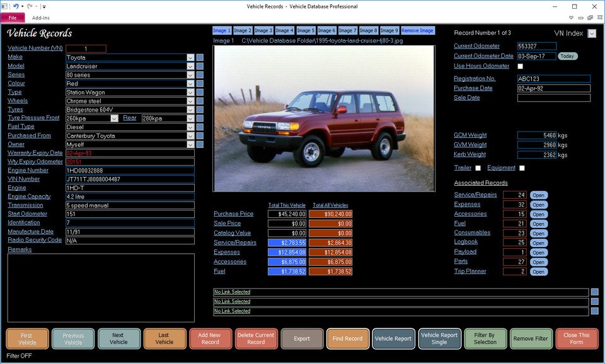This screenshot has height=364, width=605.
Task: Click the blue square beside Purchased From
Action: (200, 136)
